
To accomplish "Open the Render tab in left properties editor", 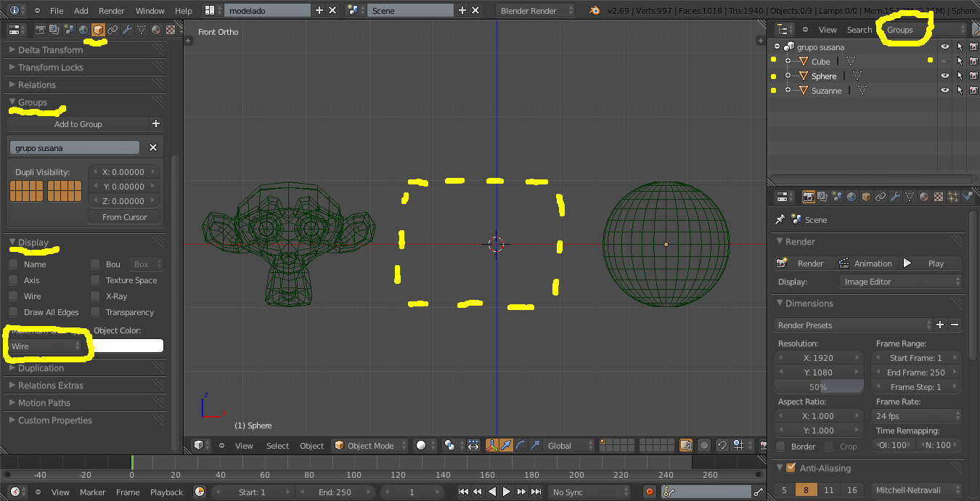I will (x=41, y=30).
